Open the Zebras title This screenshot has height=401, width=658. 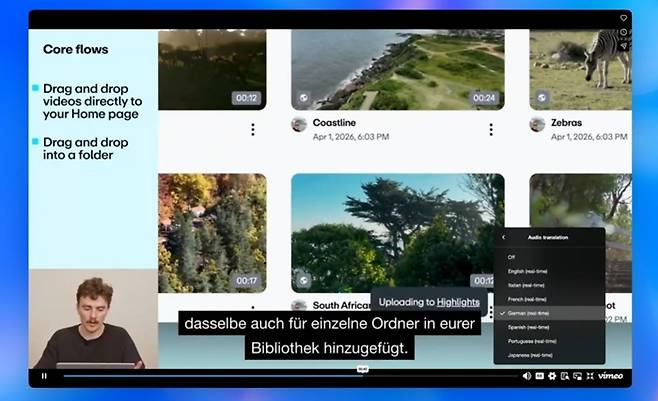[566, 123]
